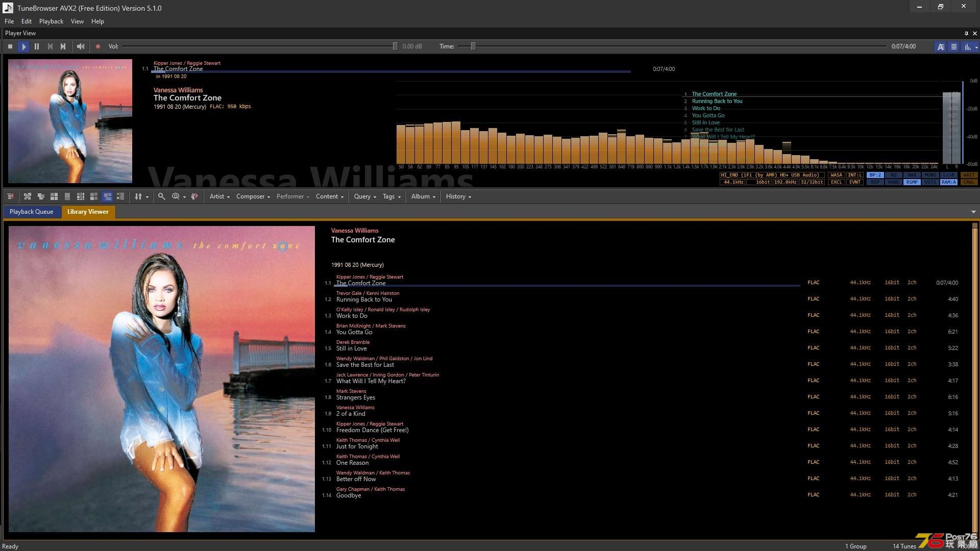
Task: Click the small album art in Player View
Action: tap(70, 121)
